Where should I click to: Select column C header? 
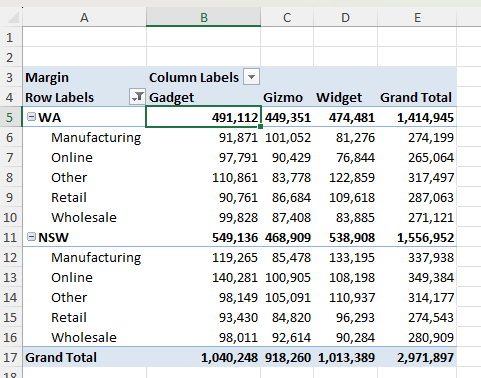(x=287, y=17)
